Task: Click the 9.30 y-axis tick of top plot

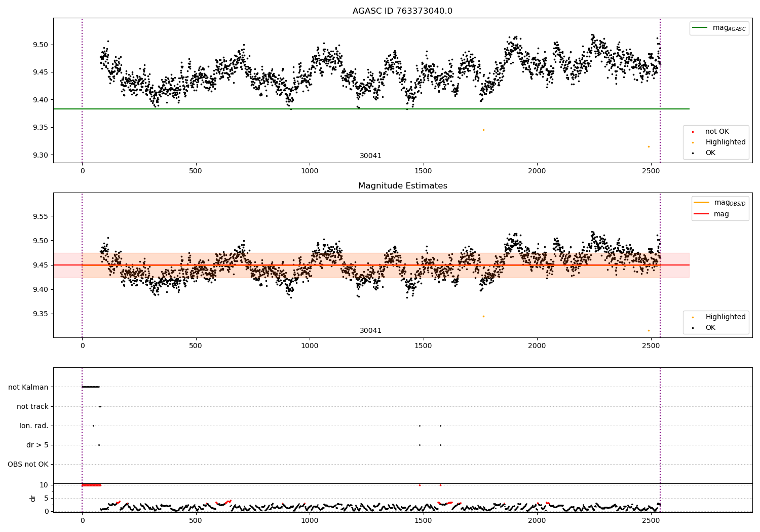Action: click(x=40, y=155)
